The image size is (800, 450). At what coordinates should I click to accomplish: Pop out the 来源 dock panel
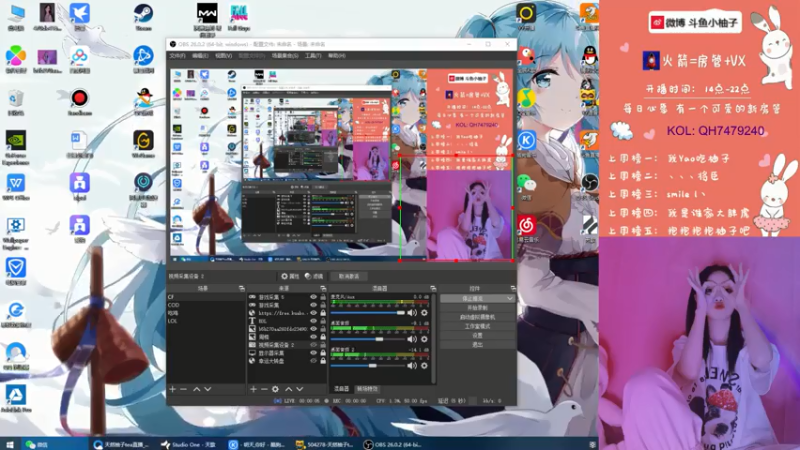[322, 289]
